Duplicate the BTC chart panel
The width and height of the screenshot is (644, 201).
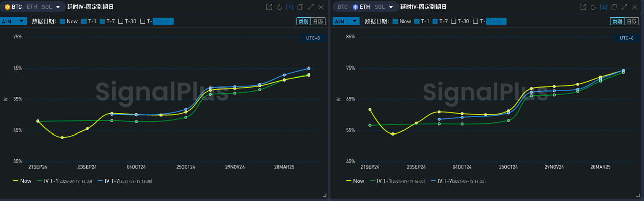click(300, 7)
